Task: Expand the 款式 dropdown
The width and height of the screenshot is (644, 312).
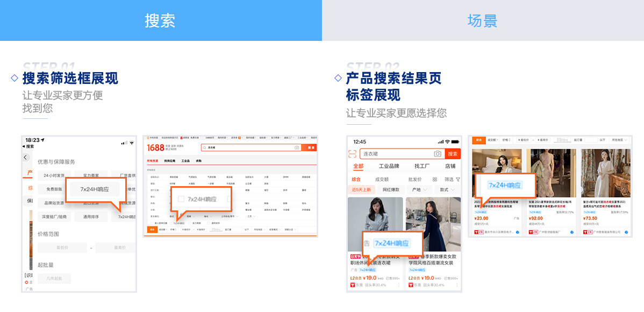Action: pyautogui.click(x=447, y=190)
